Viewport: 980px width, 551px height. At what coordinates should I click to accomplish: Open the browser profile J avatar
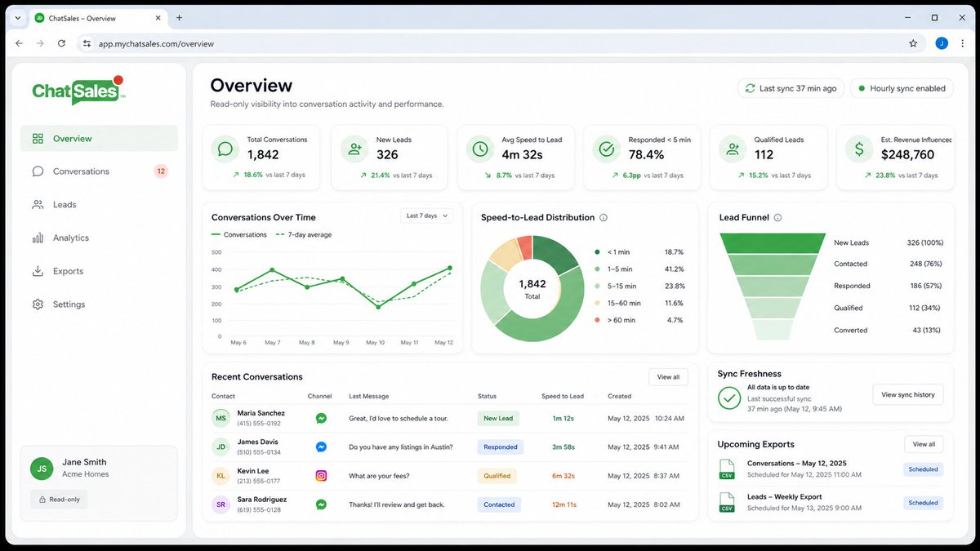pyautogui.click(x=942, y=43)
